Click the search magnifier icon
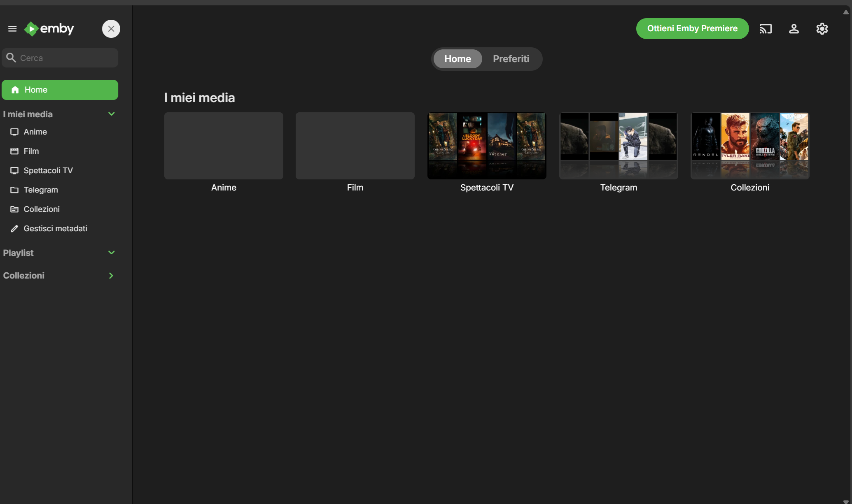852x504 pixels. 11,58
